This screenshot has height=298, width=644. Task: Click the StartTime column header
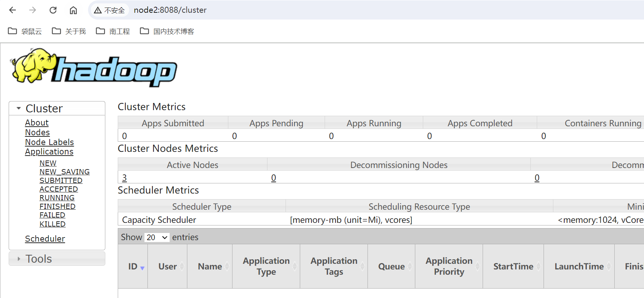pos(513,266)
